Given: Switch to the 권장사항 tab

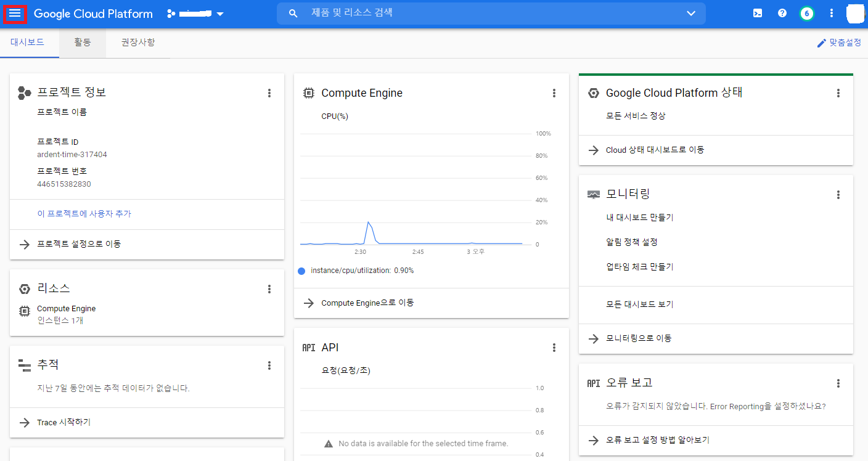Looking at the screenshot, I should [138, 43].
